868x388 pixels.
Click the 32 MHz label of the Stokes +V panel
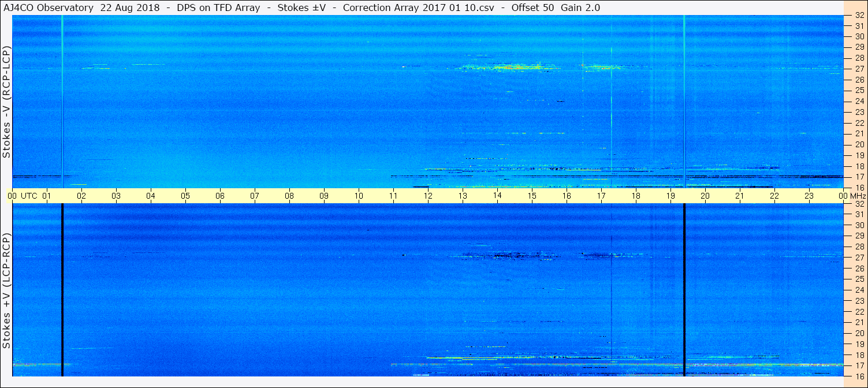pyautogui.click(x=859, y=204)
